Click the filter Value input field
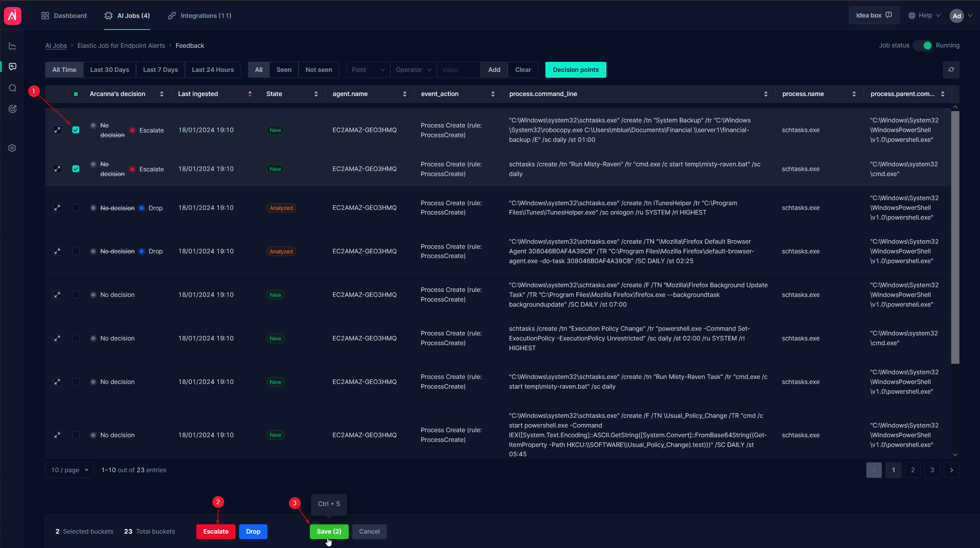Image resolution: width=980 pixels, height=548 pixels. (459, 70)
